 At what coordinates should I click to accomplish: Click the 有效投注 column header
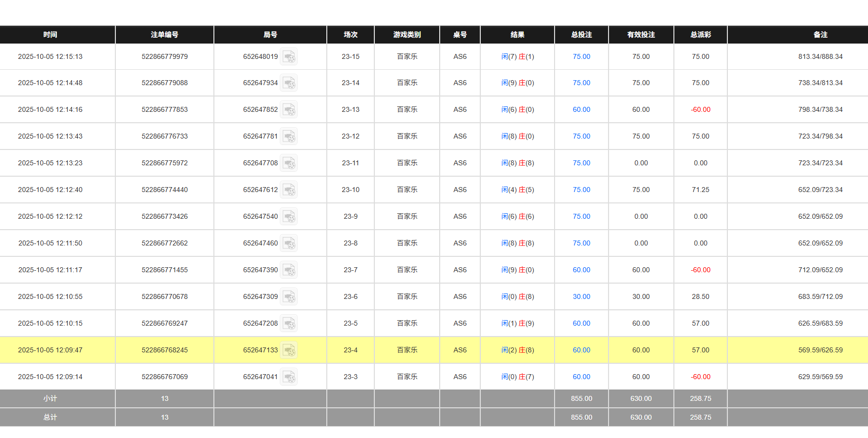pos(641,35)
